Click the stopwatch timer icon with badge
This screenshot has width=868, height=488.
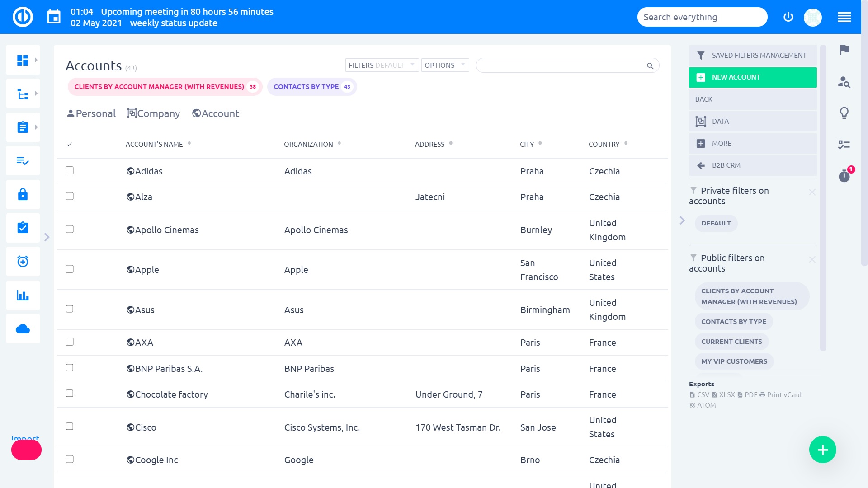tap(844, 175)
